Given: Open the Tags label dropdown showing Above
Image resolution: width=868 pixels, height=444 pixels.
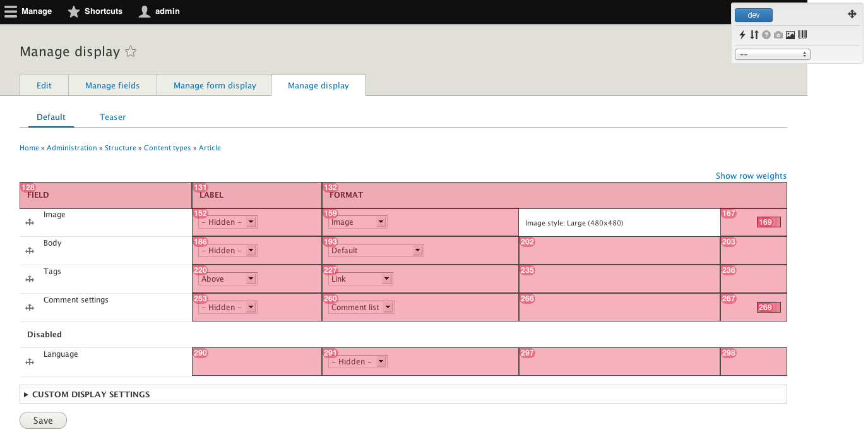Looking at the screenshot, I should coord(228,279).
